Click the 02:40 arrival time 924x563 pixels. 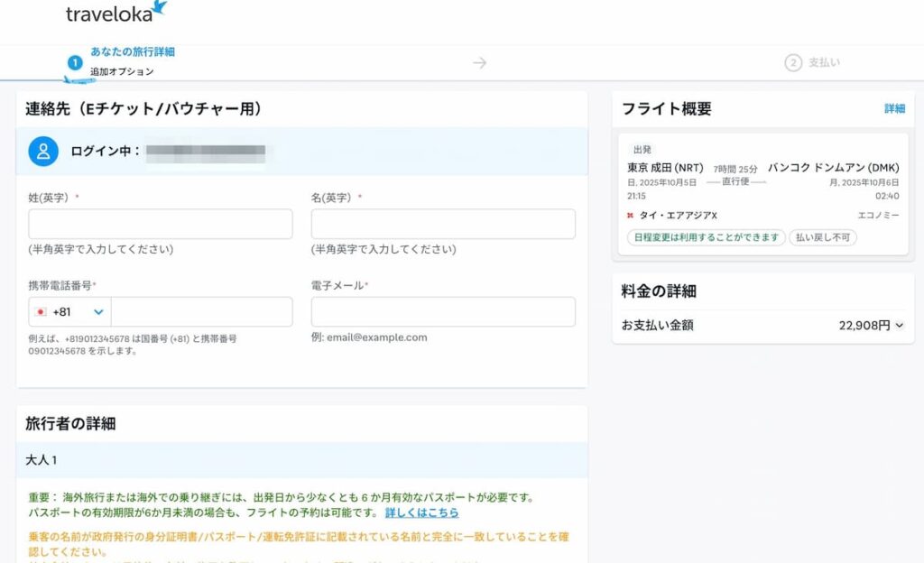[x=887, y=196]
